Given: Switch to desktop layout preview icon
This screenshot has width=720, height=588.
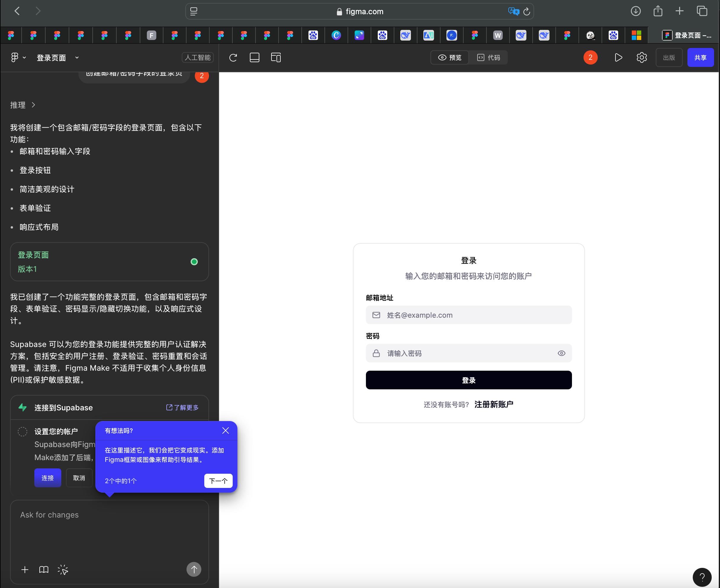Looking at the screenshot, I should [254, 57].
